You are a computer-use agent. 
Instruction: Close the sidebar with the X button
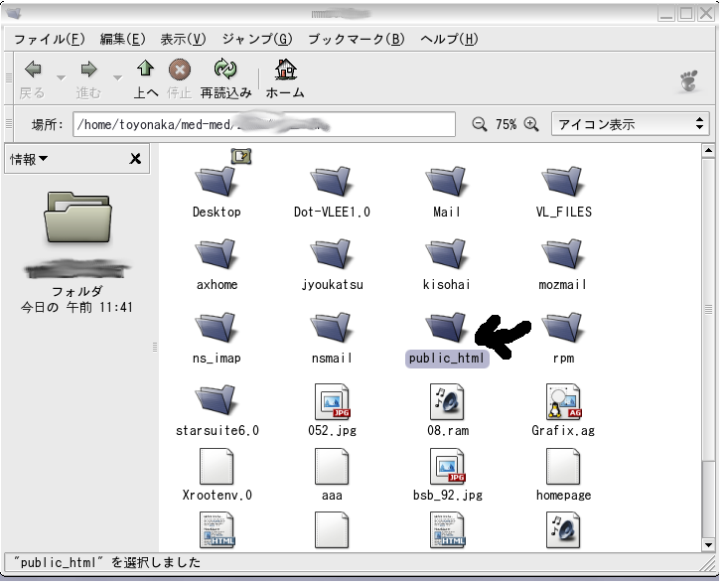point(135,159)
